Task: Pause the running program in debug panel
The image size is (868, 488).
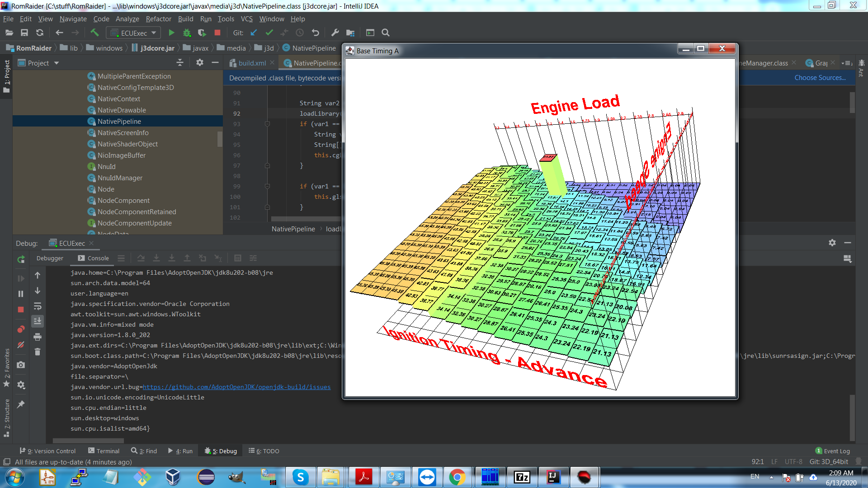Action: coord(21,294)
